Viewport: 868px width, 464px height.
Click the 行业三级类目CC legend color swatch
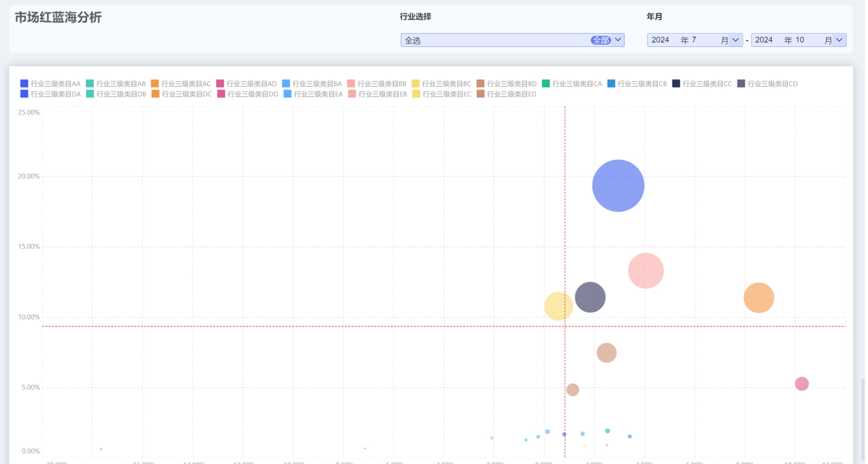click(676, 84)
